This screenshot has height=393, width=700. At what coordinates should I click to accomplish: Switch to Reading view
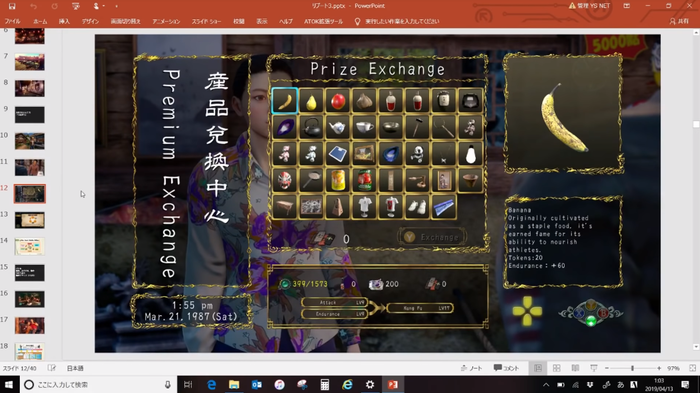(x=575, y=368)
